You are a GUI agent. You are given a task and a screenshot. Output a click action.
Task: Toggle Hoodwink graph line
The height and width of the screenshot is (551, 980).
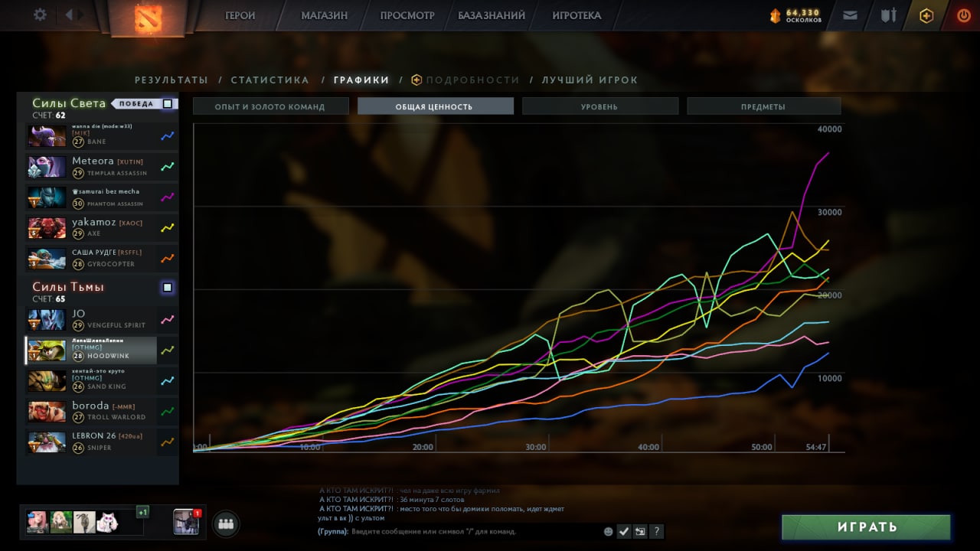(x=168, y=350)
